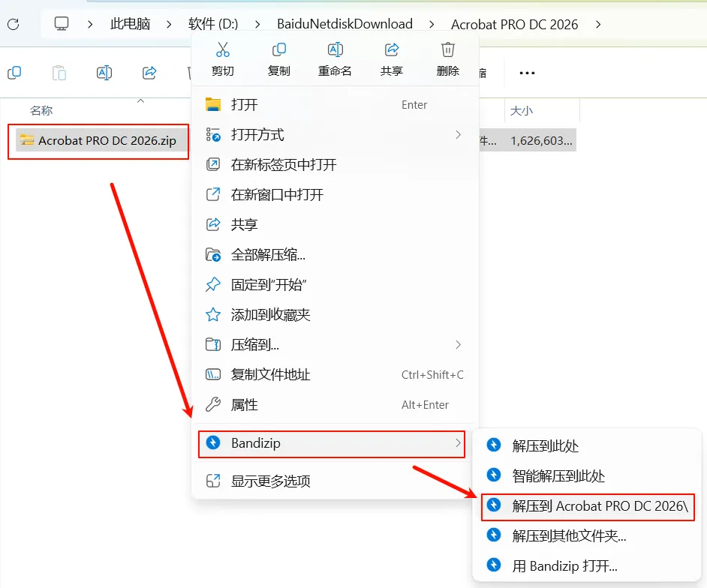Image resolution: width=707 pixels, height=588 pixels.
Task: Choose 共享 entry in menu list
Action: click(335, 224)
